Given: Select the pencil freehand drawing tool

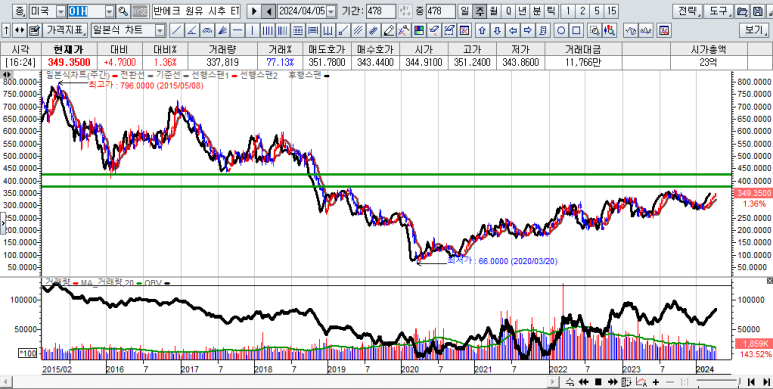Looking at the screenshot, I should click(x=389, y=31).
